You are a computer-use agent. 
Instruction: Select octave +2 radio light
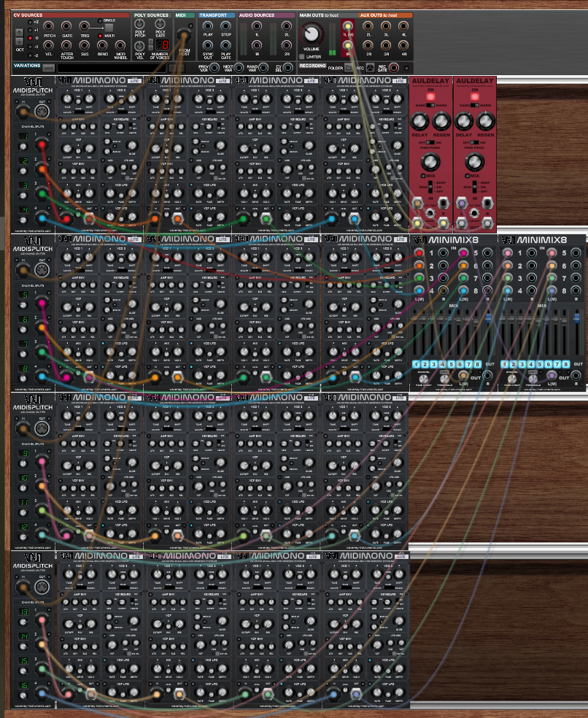tap(30, 21)
